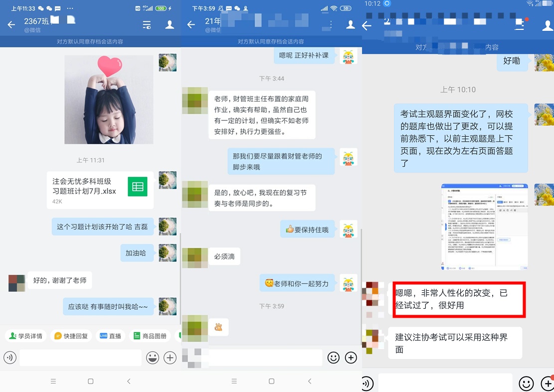Open the 快捷回复 shortcut
Screen dimensions: 554x392
(x=71, y=336)
